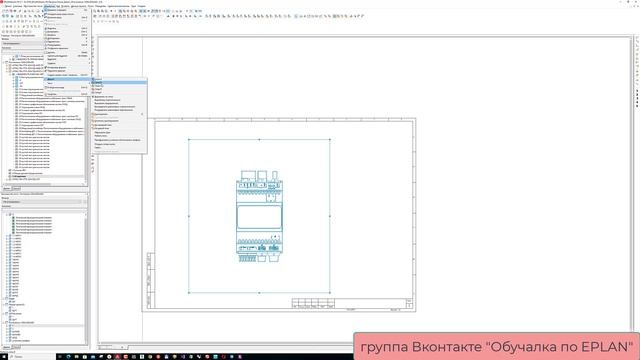Switch to Список tab of the upper navigator
This screenshot has height=360, width=640.
[x=16, y=189]
